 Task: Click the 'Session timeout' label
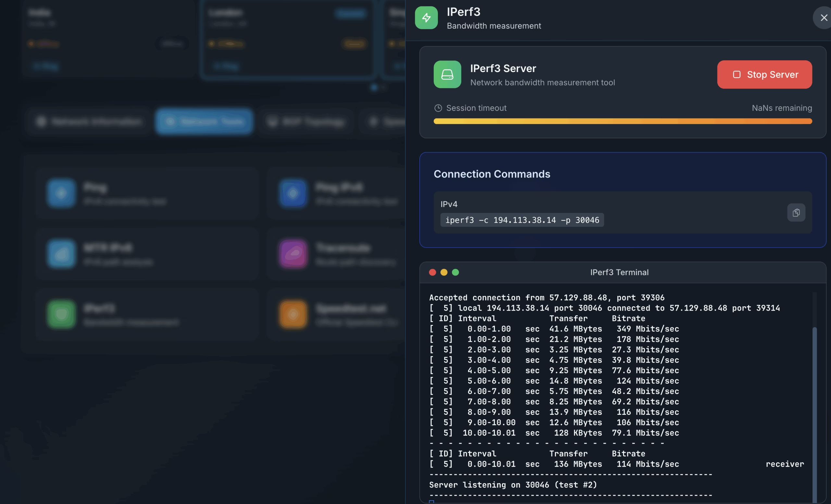click(x=476, y=108)
